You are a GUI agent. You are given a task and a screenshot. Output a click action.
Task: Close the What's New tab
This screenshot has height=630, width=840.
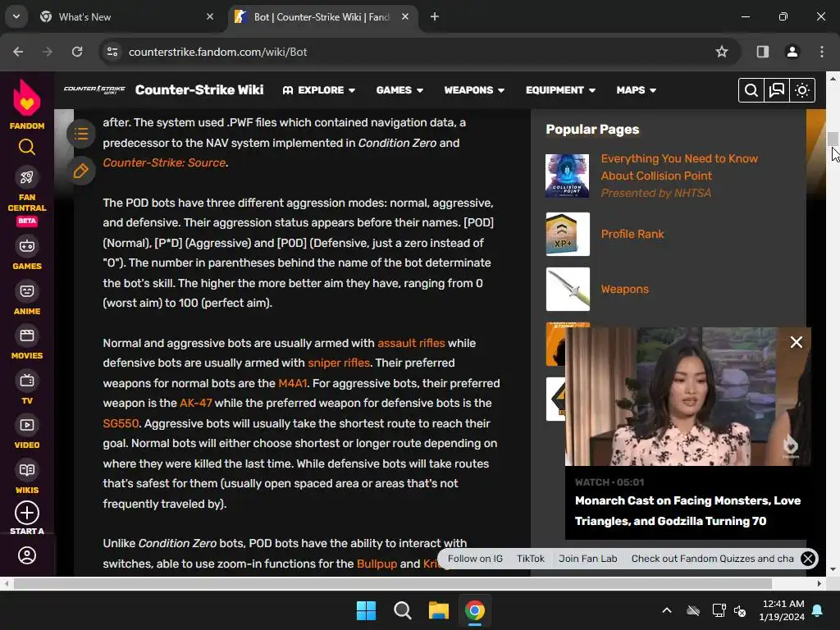coord(210,16)
